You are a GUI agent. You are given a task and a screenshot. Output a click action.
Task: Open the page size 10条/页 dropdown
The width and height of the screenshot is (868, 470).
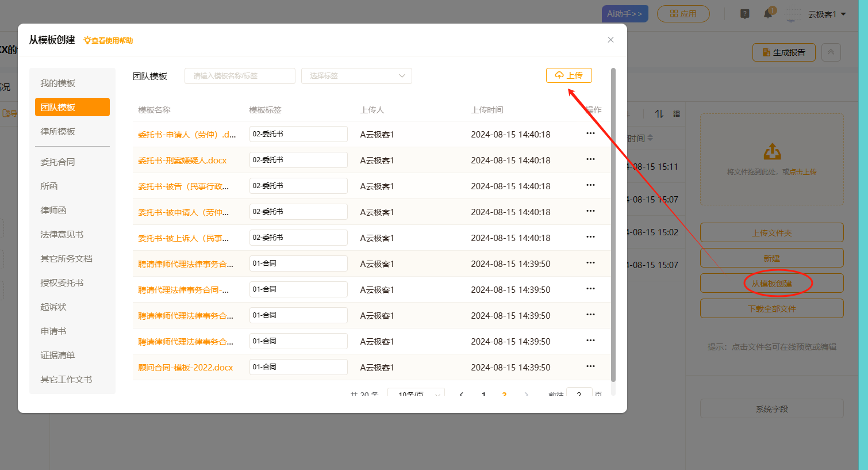click(x=416, y=394)
